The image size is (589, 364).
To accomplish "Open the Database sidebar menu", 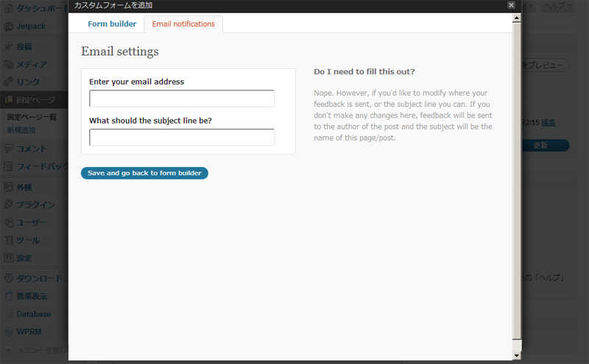I will click(x=34, y=314).
